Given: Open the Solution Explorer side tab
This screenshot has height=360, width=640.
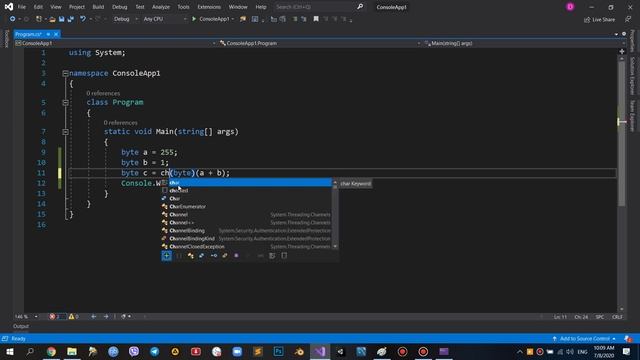Looking at the screenshot, I should point(632,76).
